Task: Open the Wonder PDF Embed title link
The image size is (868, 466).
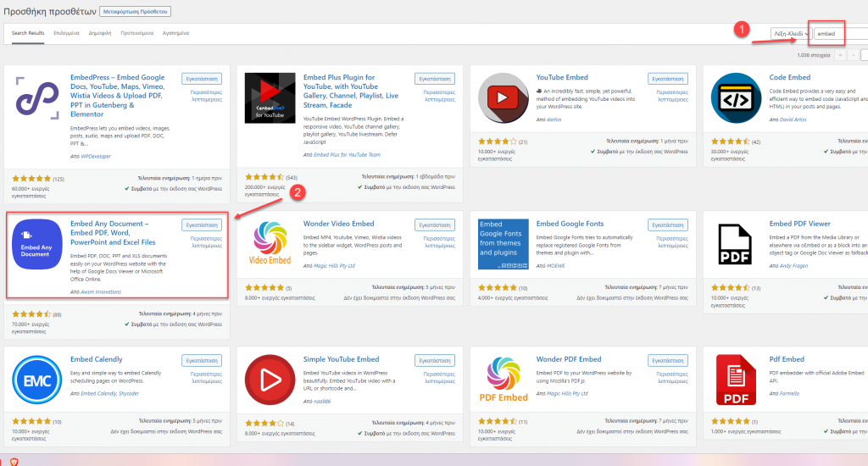Action: (569, 359)
